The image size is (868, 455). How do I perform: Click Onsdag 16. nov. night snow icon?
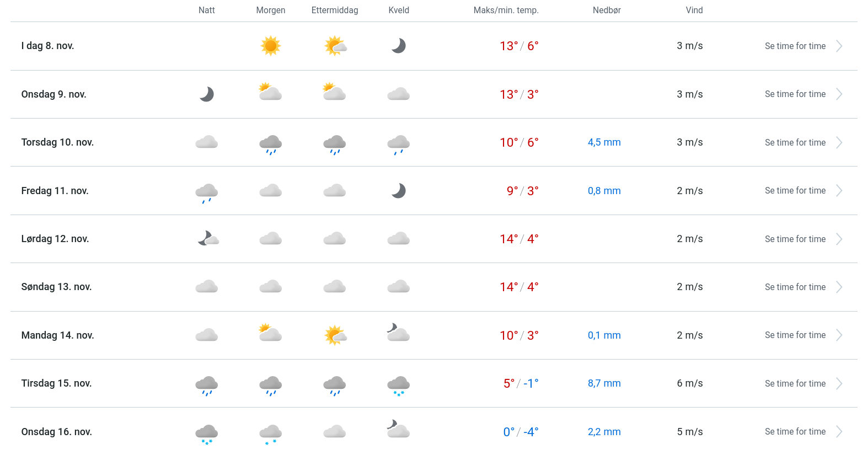(207, 433)
